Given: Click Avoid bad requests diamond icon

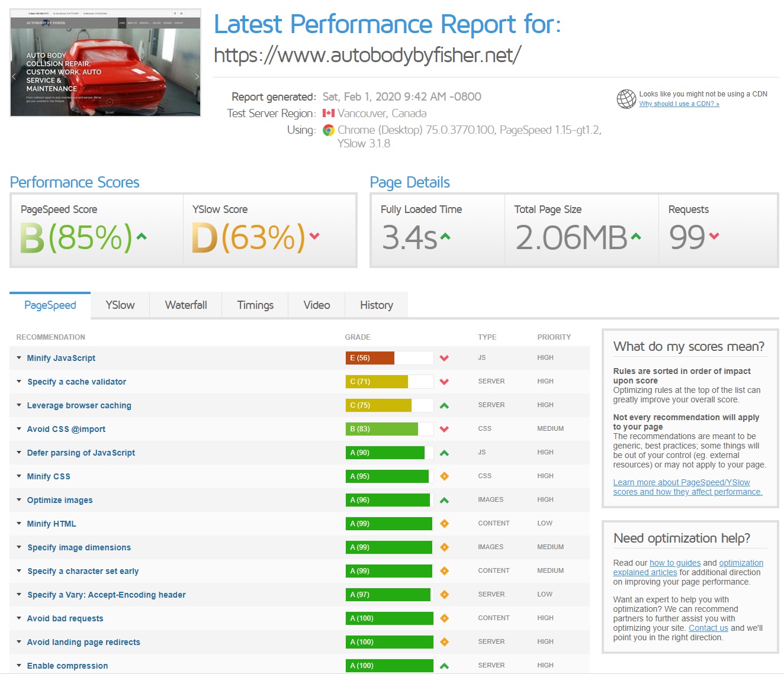Looking at the screenshot, I should point(444,618).
